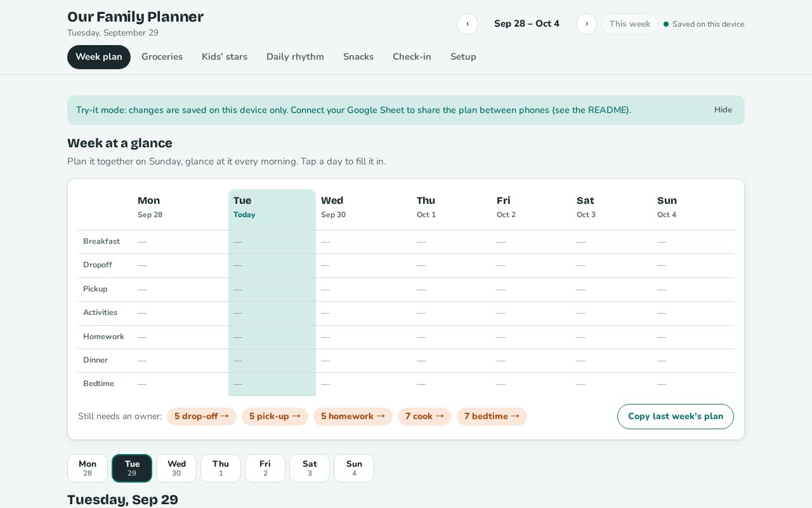Select Mon 28 day button

[x=88, y=468]
